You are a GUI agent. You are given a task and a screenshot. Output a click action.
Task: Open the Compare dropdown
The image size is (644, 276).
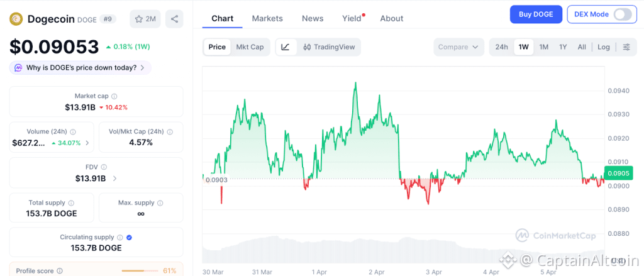(458, 47)
